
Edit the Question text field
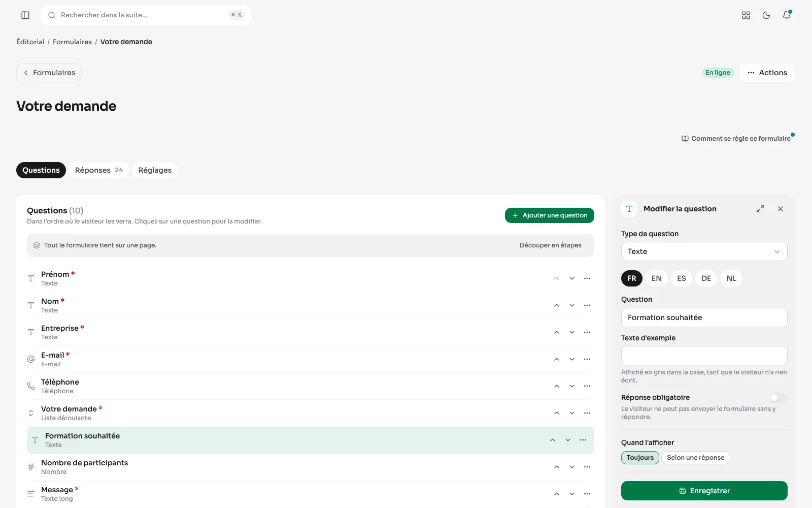704,317
